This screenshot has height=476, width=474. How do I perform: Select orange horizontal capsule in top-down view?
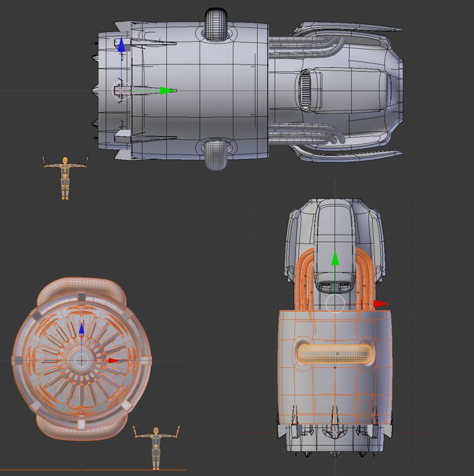click(335, 354)
